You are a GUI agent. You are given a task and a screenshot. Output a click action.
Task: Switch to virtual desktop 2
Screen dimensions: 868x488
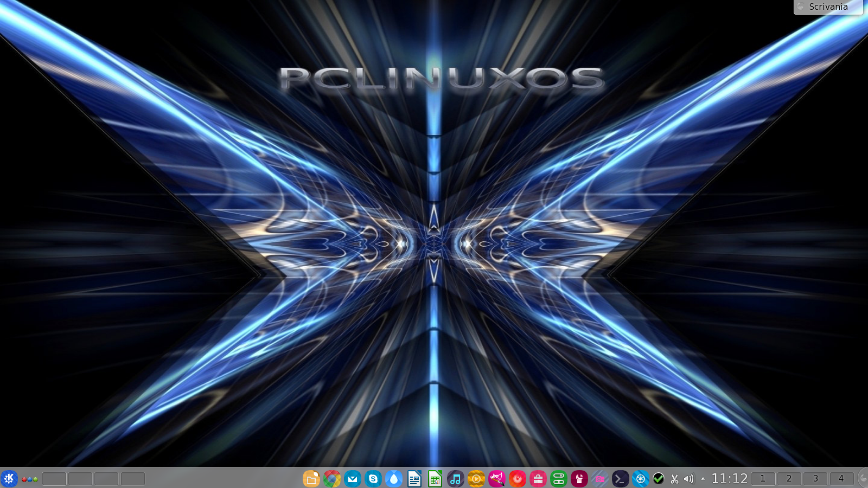click(789, 479)
